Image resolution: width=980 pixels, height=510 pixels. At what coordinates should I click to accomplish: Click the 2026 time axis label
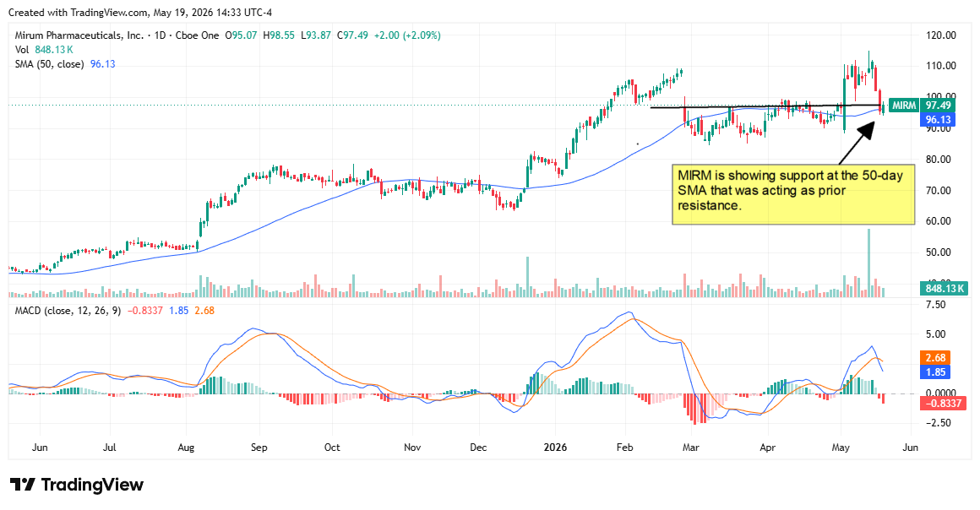(556, 448)
